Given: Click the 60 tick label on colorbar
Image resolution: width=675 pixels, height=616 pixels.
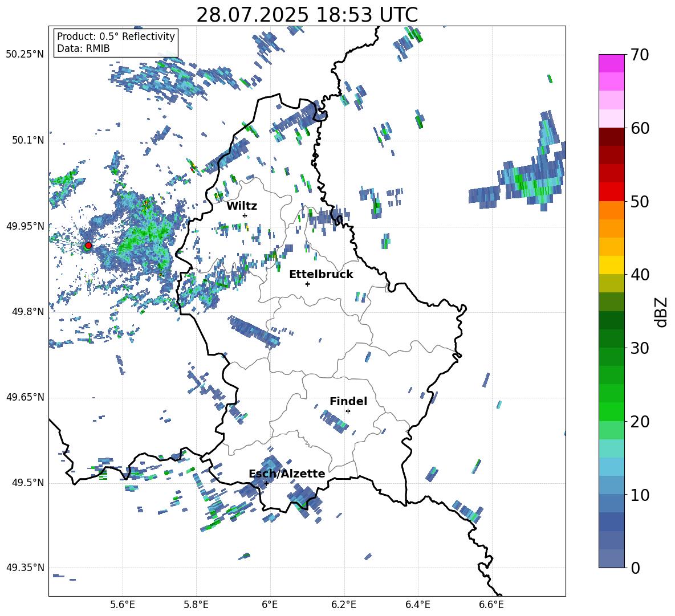Looking at the screenshot, I should pos(640,128).
